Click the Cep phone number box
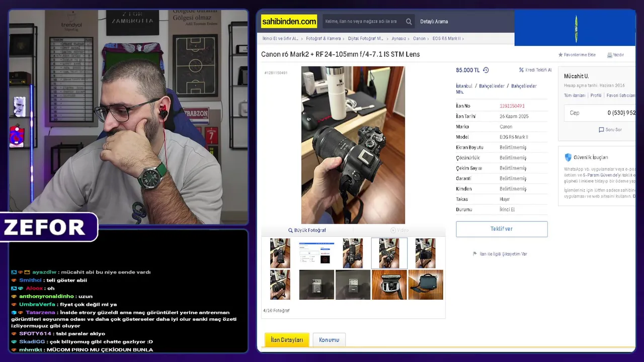Viewport: 644px width, 362px height. coord(600,113)
